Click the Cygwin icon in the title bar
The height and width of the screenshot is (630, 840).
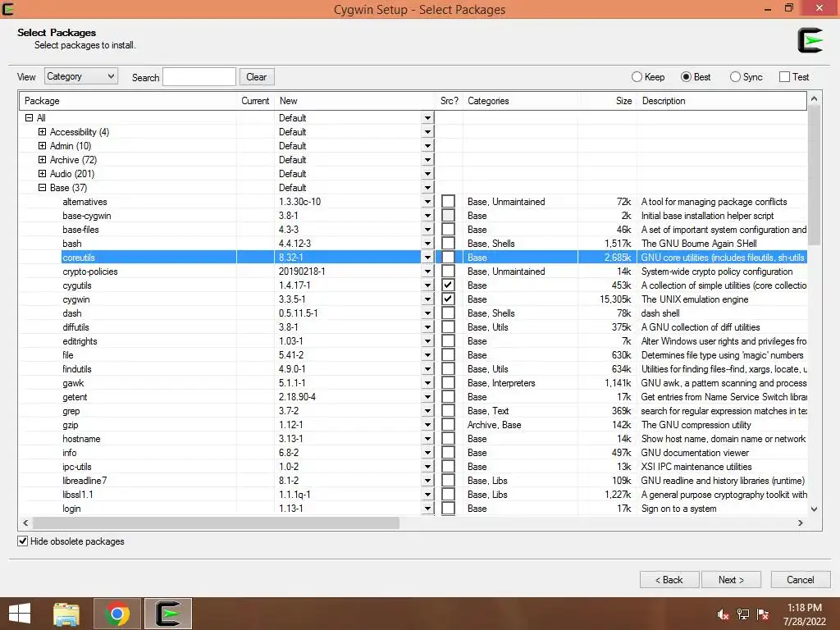[7, 8]
